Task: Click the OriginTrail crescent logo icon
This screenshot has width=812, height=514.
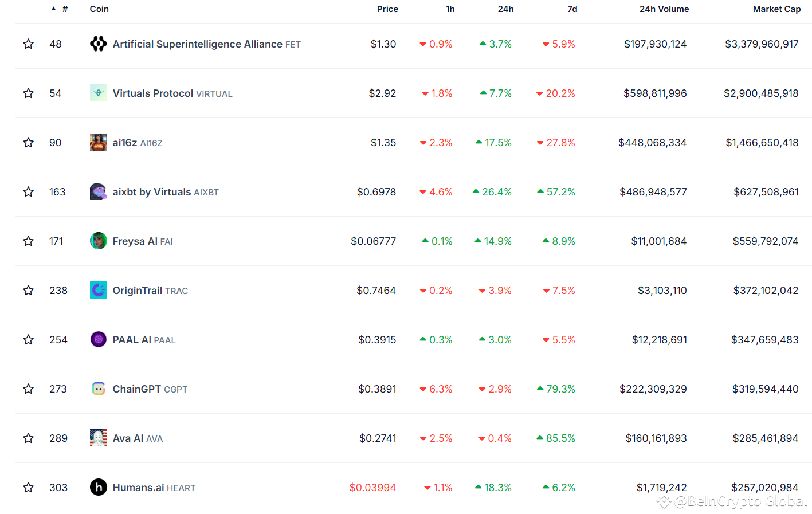Action: click(98, 290)
